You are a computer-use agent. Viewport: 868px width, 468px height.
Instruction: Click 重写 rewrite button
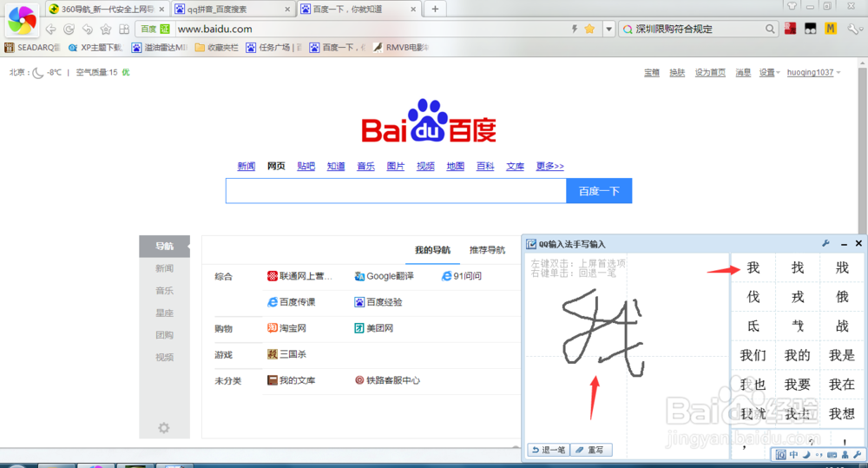(x=590, y=450)
